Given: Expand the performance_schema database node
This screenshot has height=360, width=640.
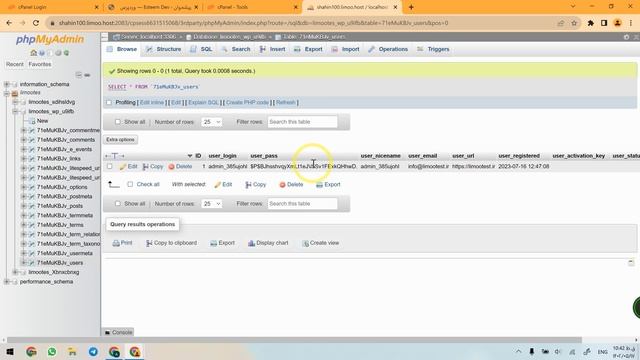Looking at the screenshot, I should (7, 282).
